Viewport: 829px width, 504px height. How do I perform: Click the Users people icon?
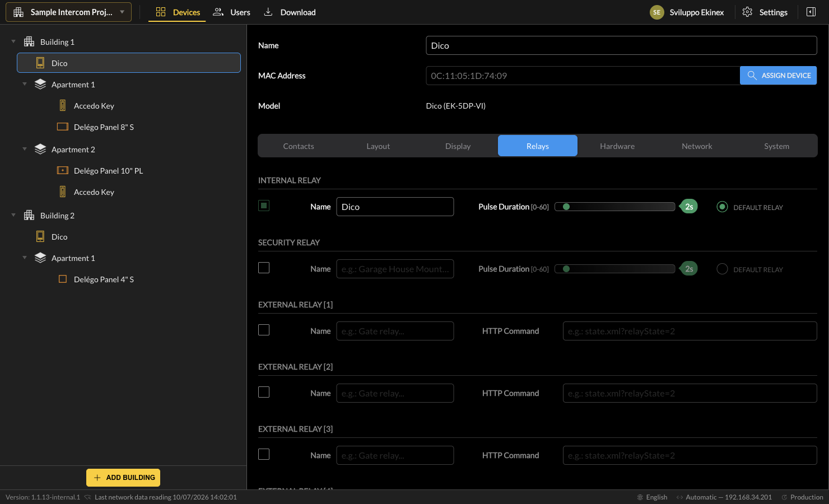(x=218, y=12)
